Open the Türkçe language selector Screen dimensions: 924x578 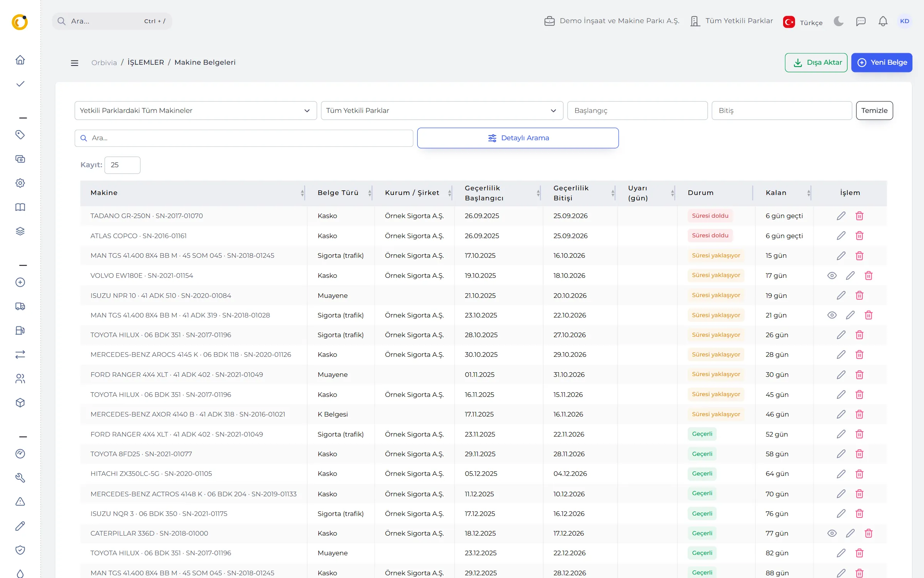coord(803,22)
